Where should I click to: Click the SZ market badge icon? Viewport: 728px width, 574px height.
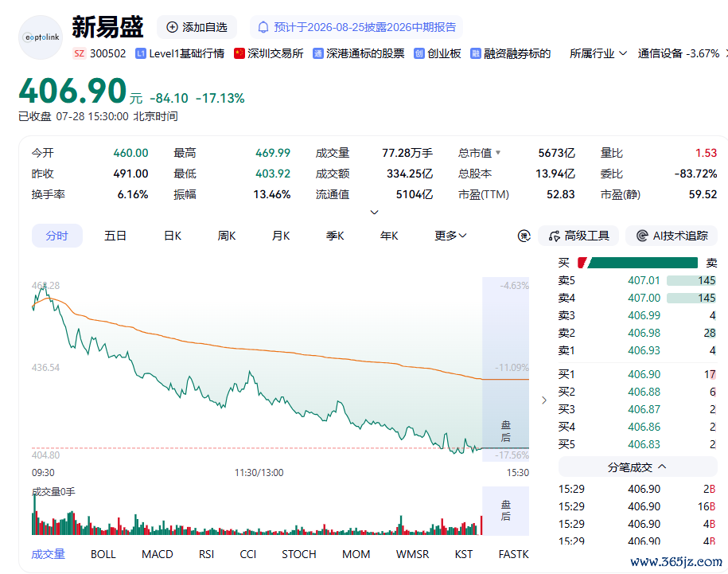click(80, 53)
